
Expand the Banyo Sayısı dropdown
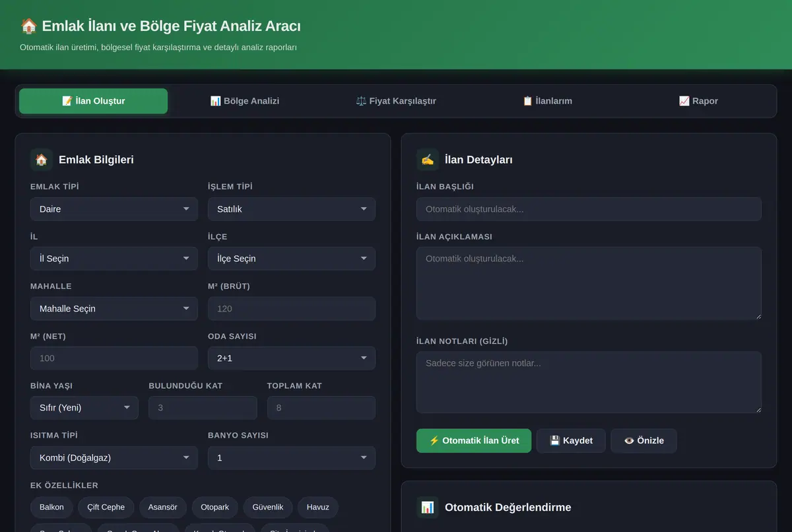pos(292,458)
